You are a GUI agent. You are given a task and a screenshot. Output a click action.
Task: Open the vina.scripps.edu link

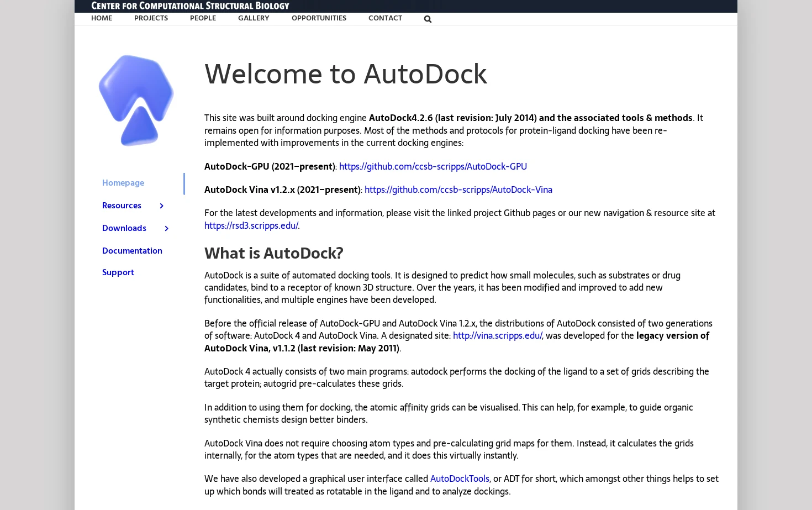click(497, 335)
